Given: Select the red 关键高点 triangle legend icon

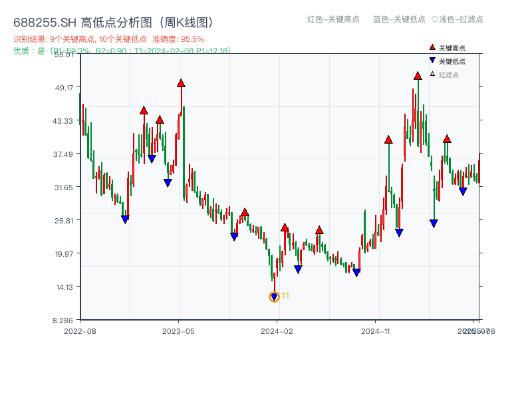Looking at the screenshot, I should (432, 48).
